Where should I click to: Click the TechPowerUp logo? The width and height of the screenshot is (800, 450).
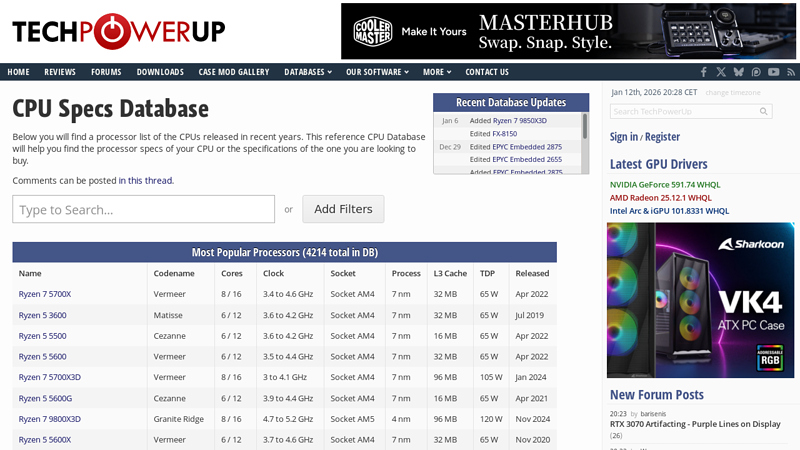[x=118, y=31]
